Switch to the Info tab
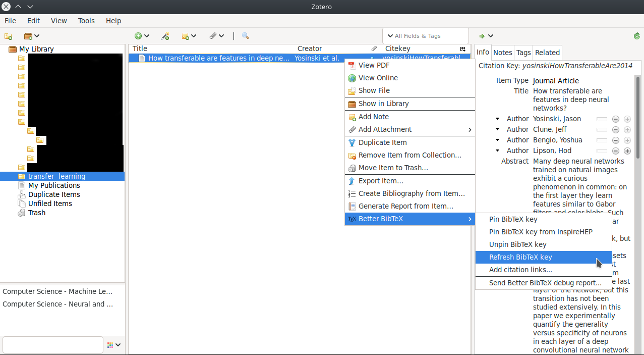644x355 pixels. click(483, 52)
